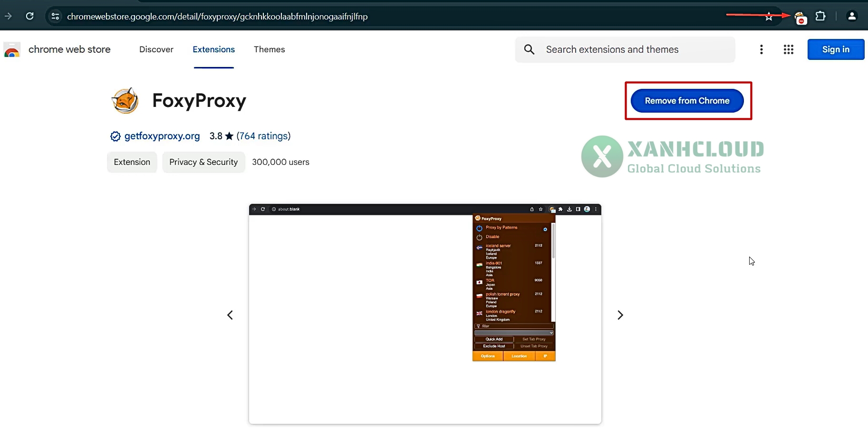
Task: Click the search magnifier icon
Action: 529,49
